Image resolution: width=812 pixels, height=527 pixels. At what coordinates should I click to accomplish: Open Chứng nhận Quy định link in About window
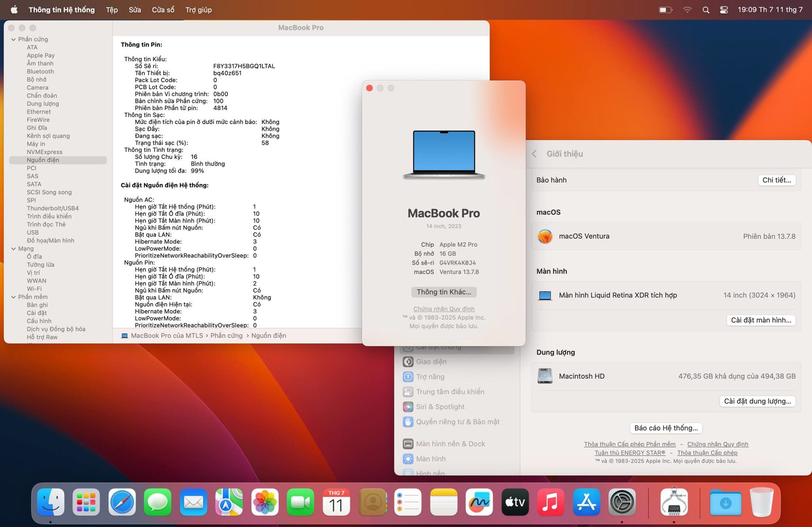click(x=444, y=309)
